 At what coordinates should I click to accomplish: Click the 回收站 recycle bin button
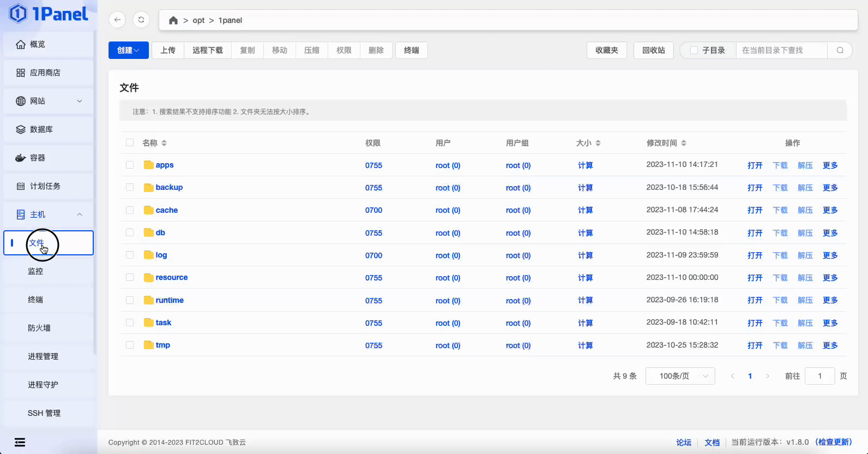[x=653, y=50]
